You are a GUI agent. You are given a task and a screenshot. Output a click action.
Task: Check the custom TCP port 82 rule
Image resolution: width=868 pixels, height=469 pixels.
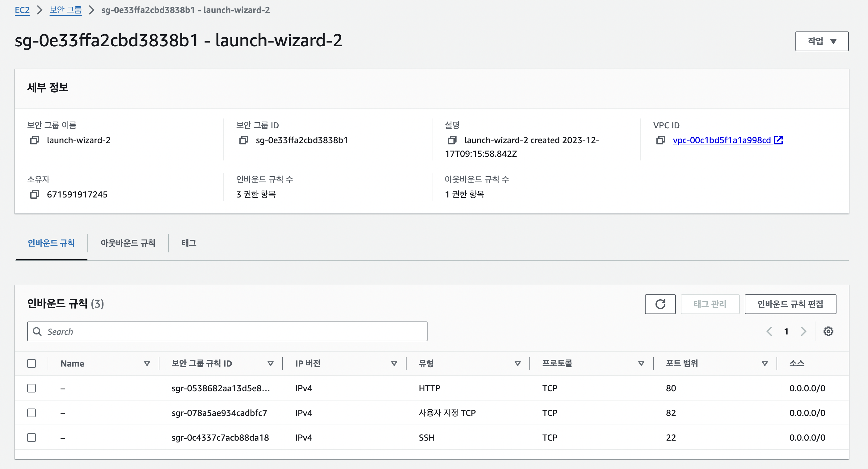pos(32,413)
